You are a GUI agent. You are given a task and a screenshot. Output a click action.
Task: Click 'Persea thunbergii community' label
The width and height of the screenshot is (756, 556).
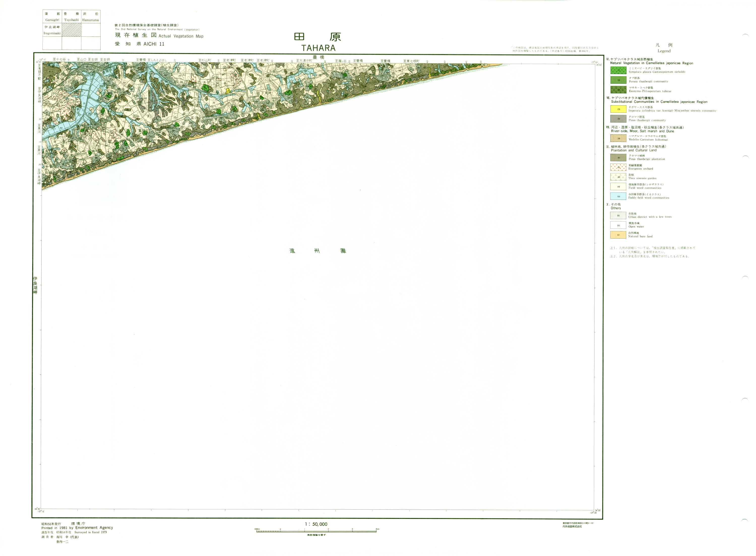point(648,81)
